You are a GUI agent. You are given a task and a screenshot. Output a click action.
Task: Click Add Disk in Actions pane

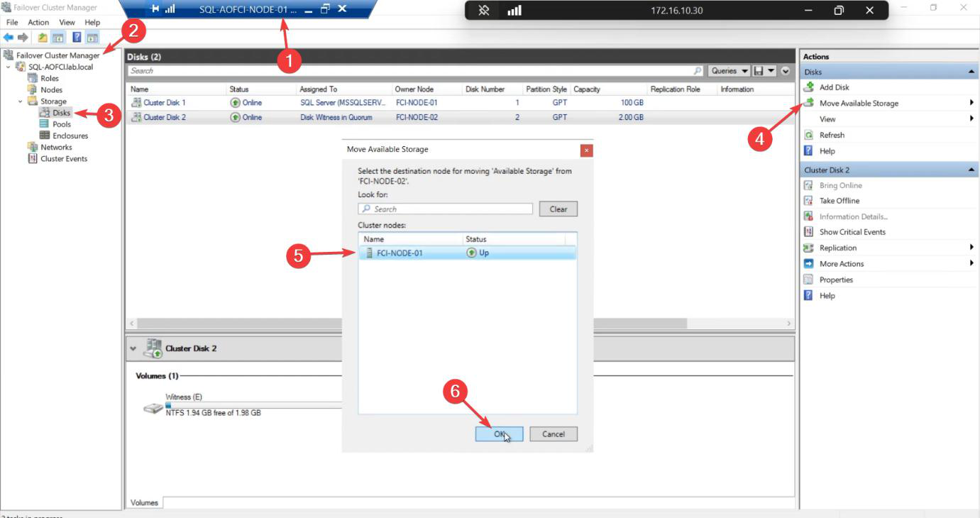tap(834, 87)
